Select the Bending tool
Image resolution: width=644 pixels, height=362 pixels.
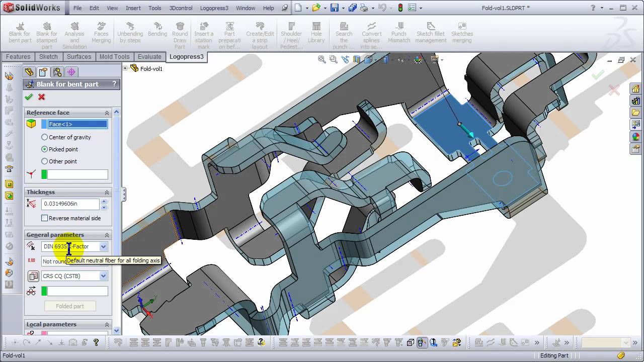[157, 30]
